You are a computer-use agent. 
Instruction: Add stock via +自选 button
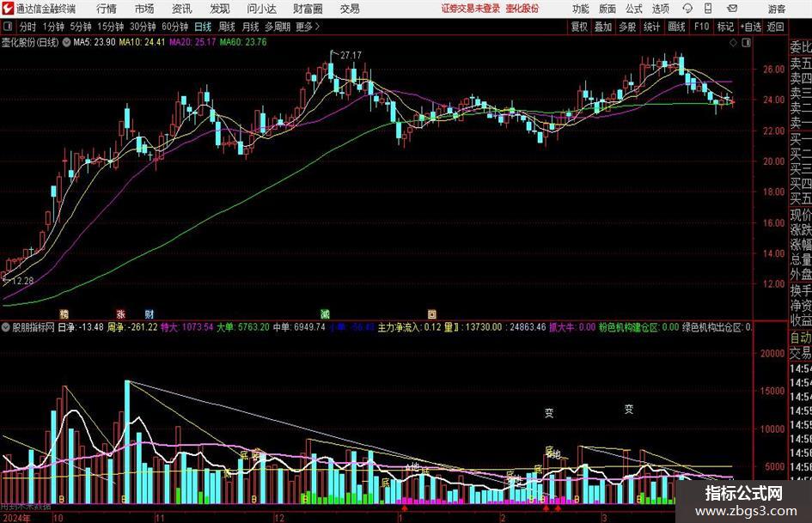[x=750, y=27]
